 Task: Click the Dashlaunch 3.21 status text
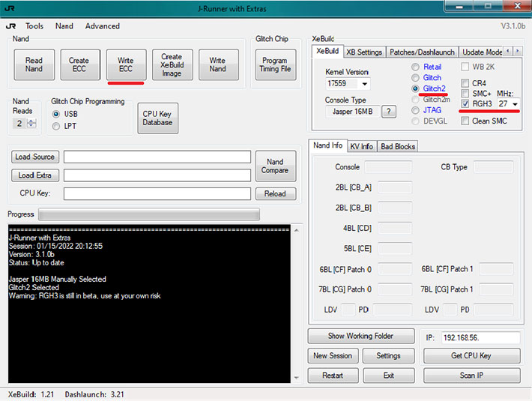[94, 394]
